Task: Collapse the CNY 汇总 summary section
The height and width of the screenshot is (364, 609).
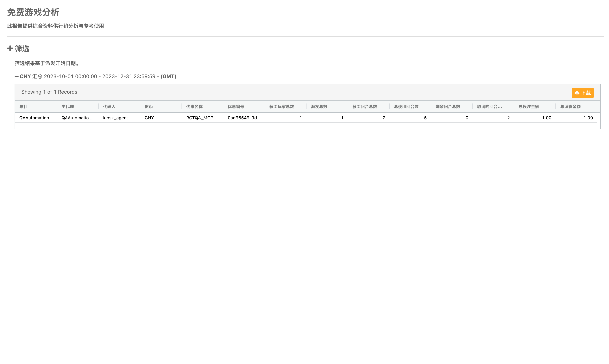Action: point(17,76)
